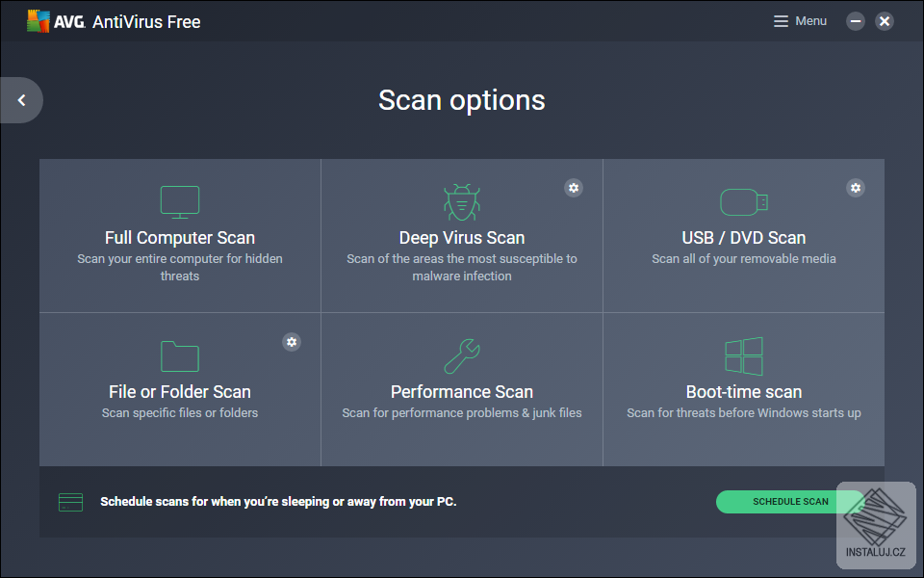The height and width of the screenshot is (578, 924).
Task: Click the Performance Scan wrench icon
Action: click(462, 356)
